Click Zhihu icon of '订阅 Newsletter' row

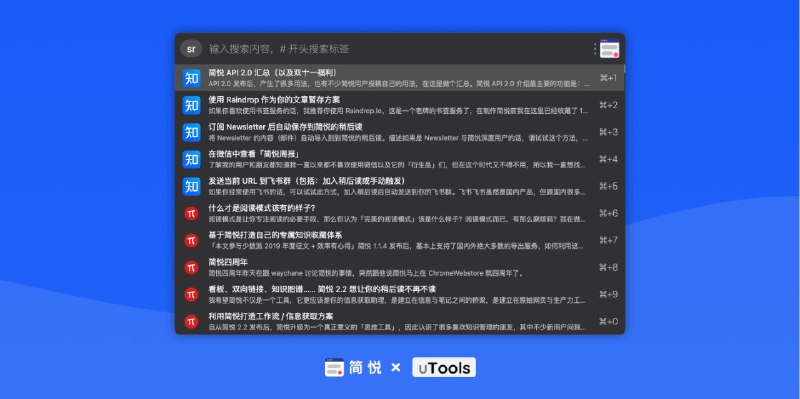point(191,132)
